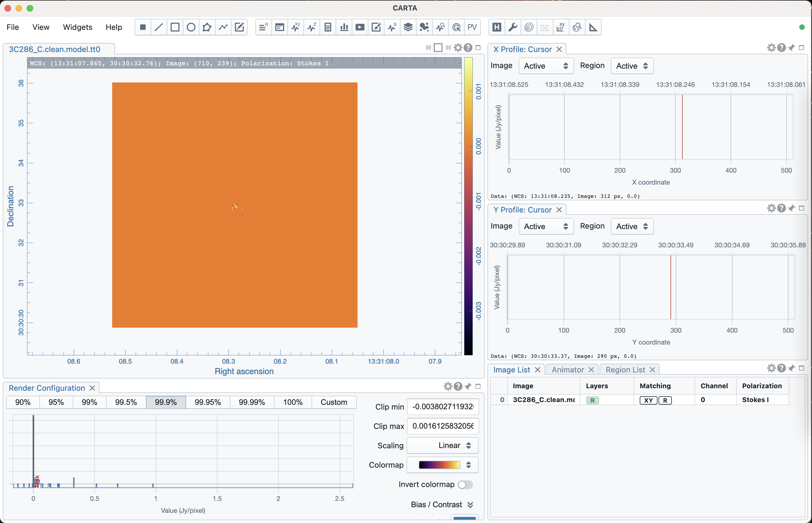
Task: Expand Bias / Contrast section
Action: point(442,505)
